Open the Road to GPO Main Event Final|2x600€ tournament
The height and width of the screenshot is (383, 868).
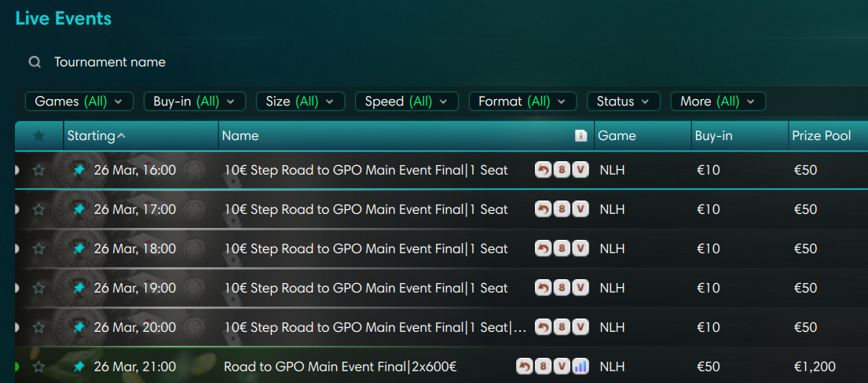340,366
